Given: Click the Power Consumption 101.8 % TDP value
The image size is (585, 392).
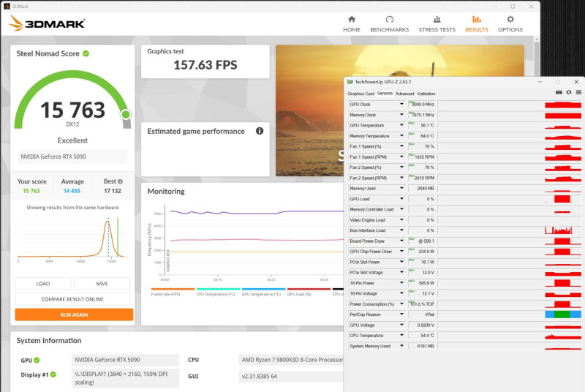Looking at the screenshot, I should (422, 304).
